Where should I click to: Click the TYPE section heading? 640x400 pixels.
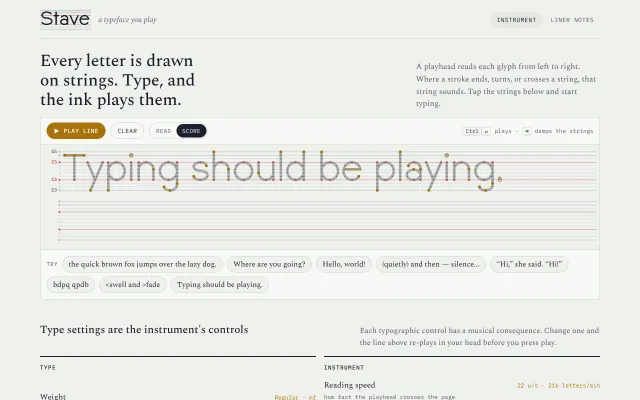click(48, 367)
